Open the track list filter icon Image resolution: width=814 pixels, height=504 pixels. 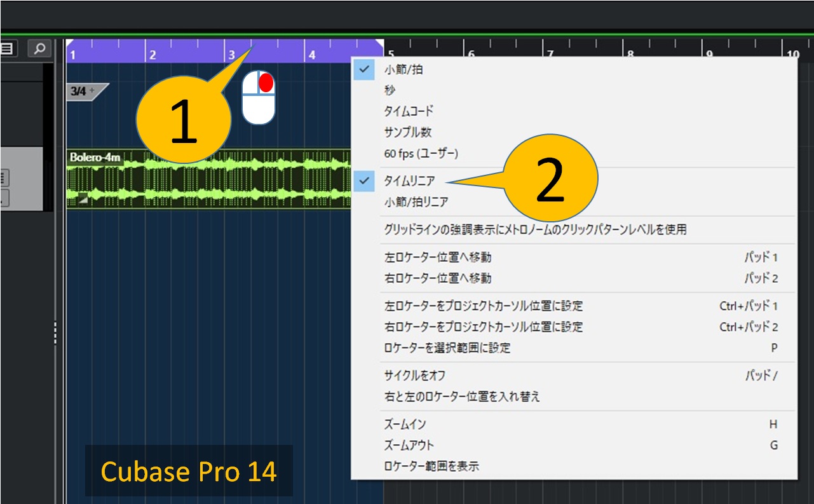(8, 49)
